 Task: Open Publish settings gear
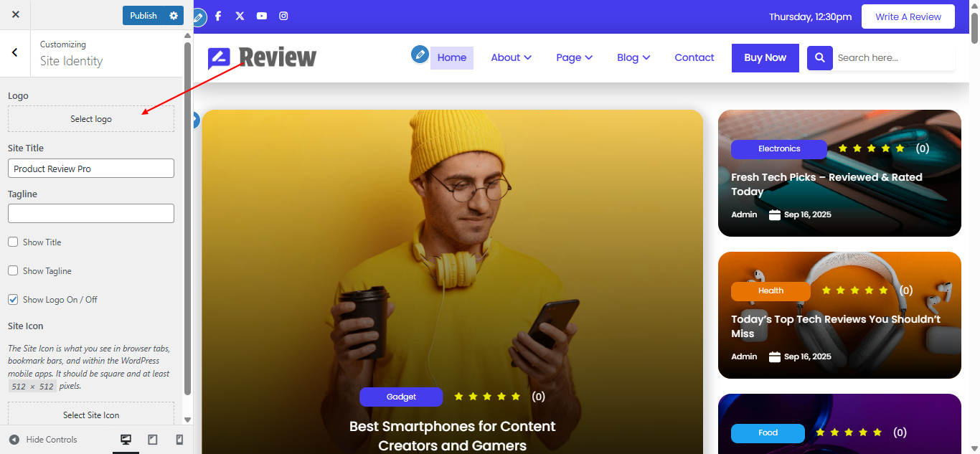174,16
